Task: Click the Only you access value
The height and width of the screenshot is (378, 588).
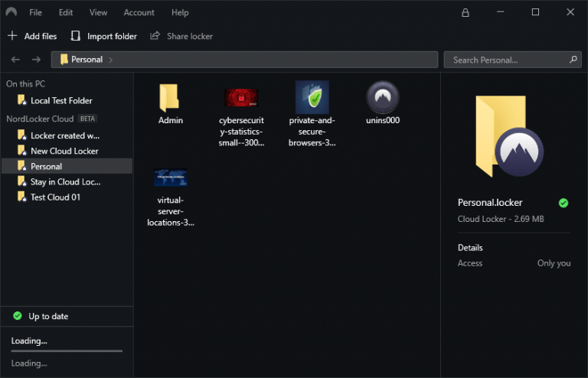Action: (x=554, y=263)
